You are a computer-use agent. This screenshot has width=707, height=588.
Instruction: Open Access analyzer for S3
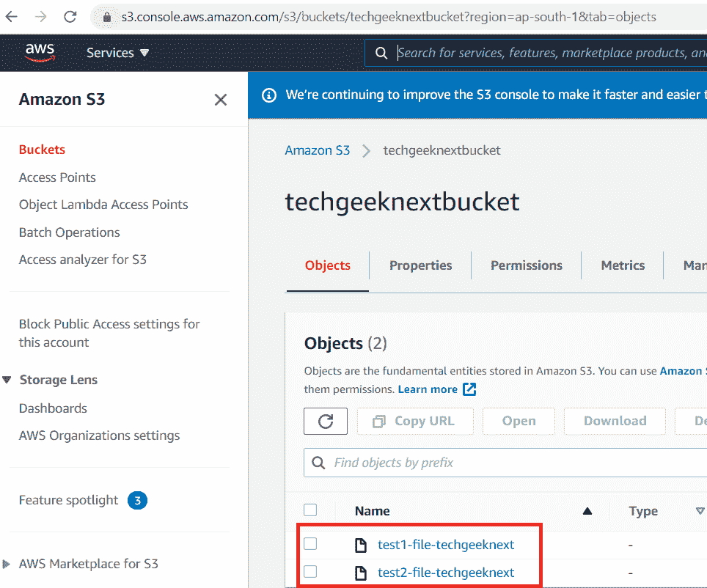(83, 260)
